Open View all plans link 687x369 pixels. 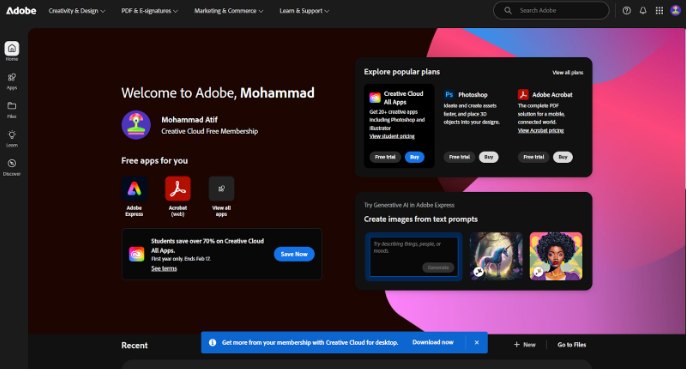pyautogui.click(x=567, y=73)
